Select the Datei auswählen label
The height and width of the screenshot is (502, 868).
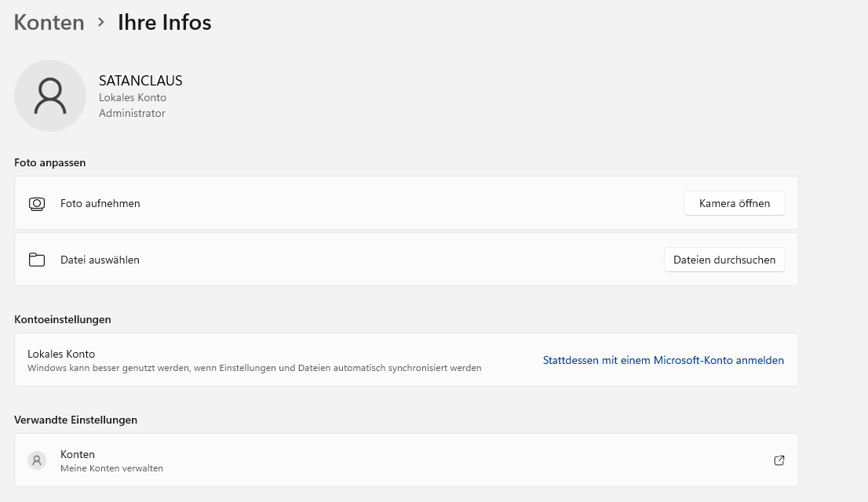(x=100, y=260)
